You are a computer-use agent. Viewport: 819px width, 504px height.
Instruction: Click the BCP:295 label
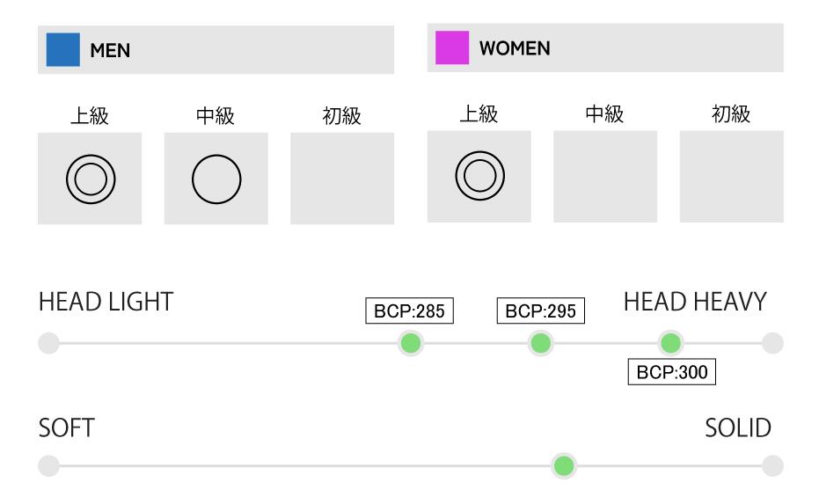pos(541,311)
